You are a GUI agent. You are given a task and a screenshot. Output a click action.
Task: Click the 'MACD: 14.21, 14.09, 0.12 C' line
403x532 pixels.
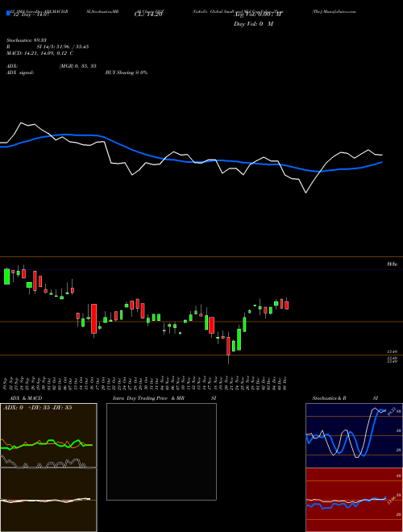[39, 53]
